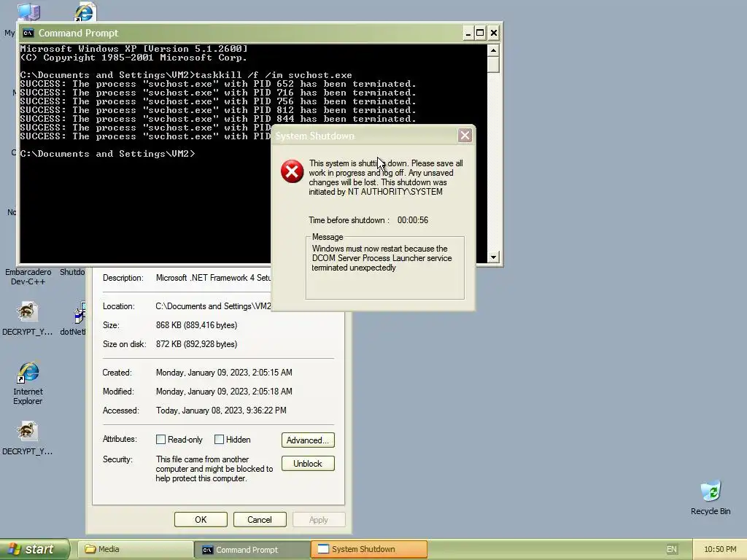The image size is (747, 560).
Task: Select System Shutdown taskbar item
Action: [368, 549]
